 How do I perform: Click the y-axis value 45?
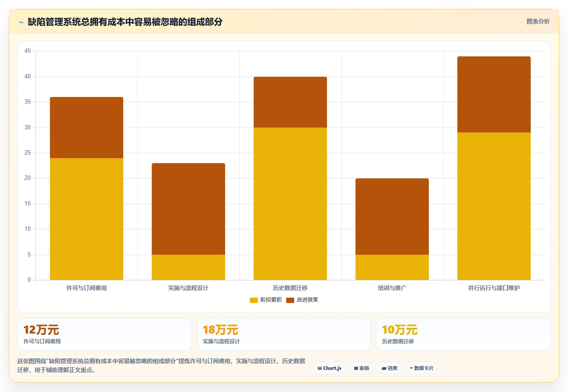coord(27,51)
